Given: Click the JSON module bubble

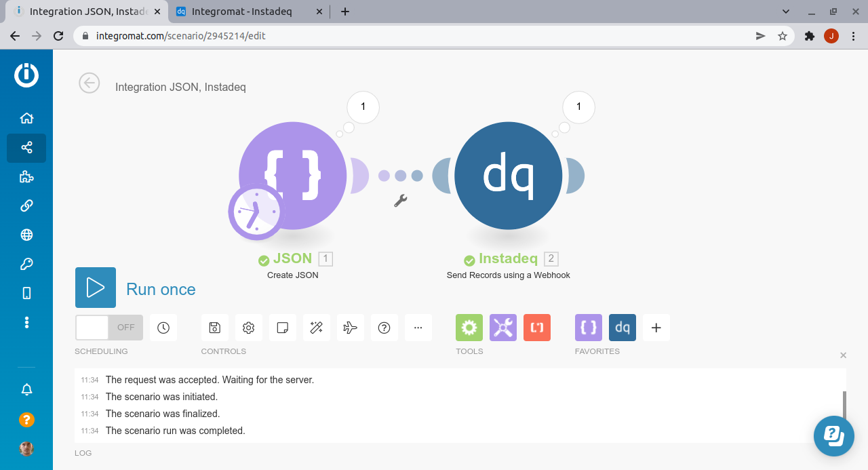Looking at the screenshot, I should (293, 176).
